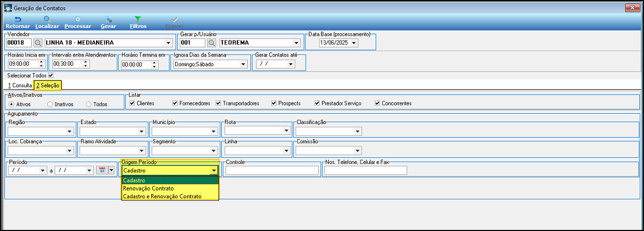Toggle the Concorrentes checkbox
This screenshot has height=231, width=644.
[x=377, y=103]
